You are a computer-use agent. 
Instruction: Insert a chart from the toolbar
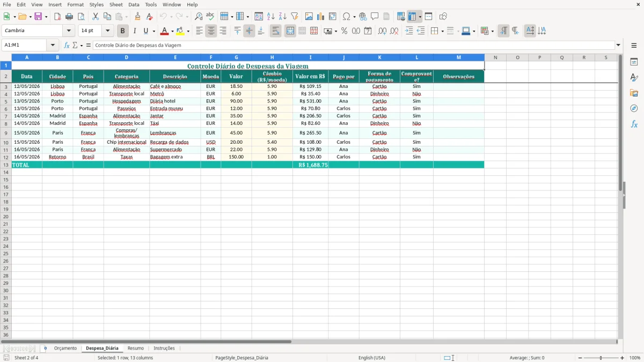coord(321,17)
